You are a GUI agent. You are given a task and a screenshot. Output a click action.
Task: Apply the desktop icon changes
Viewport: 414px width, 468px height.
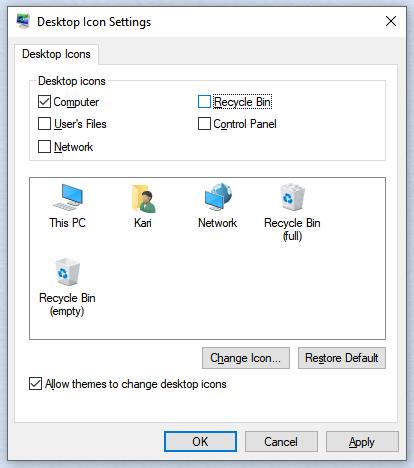(362, 442)
